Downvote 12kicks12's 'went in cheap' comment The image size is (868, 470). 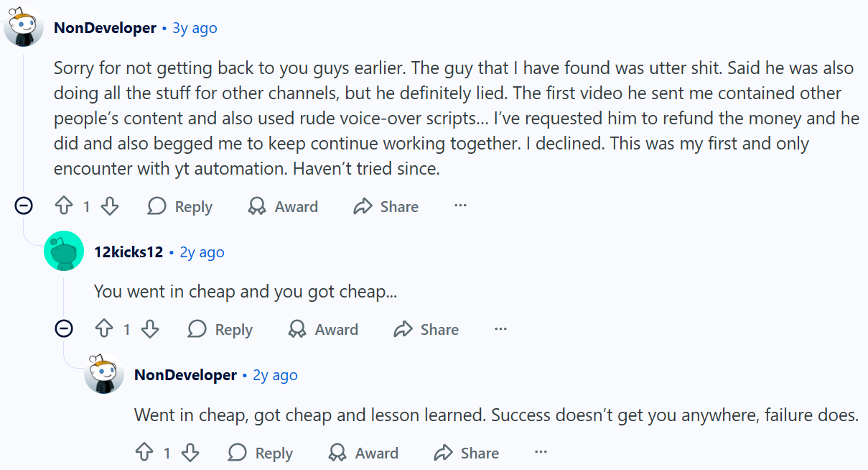[x=150, y=330]
